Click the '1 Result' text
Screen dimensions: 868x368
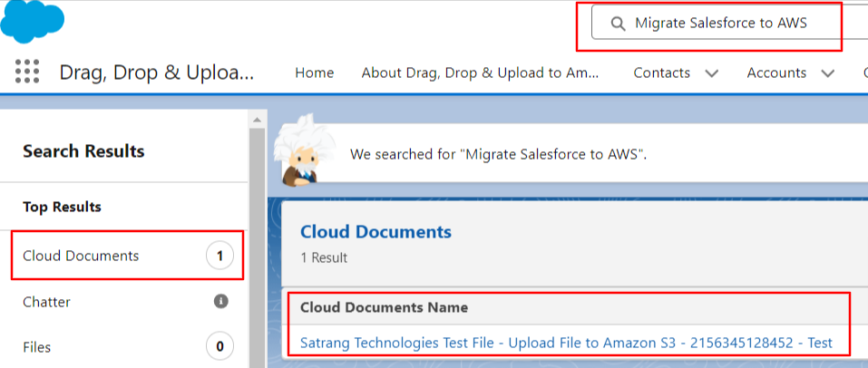click(x=324, y=258)
